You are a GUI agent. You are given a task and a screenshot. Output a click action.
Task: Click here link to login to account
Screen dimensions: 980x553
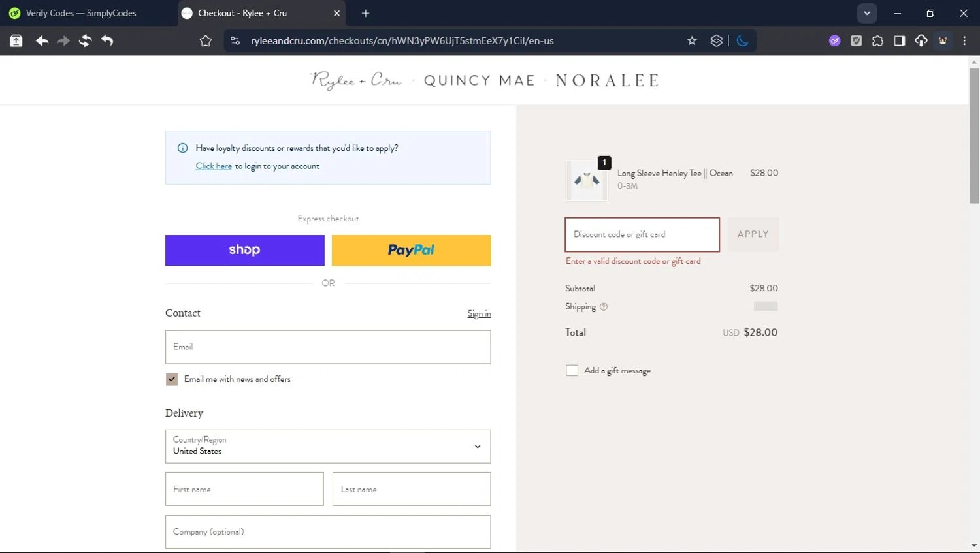pos(214,166)
